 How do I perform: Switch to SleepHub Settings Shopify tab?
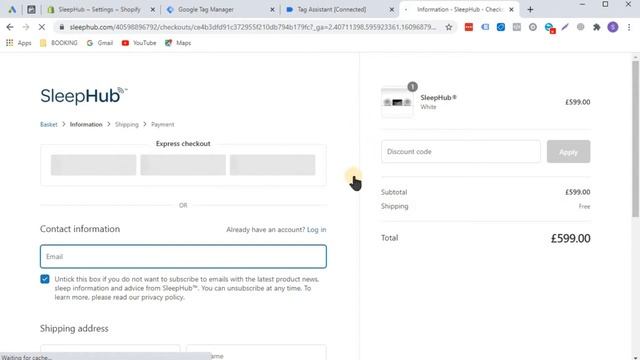[x=99, y=9]
